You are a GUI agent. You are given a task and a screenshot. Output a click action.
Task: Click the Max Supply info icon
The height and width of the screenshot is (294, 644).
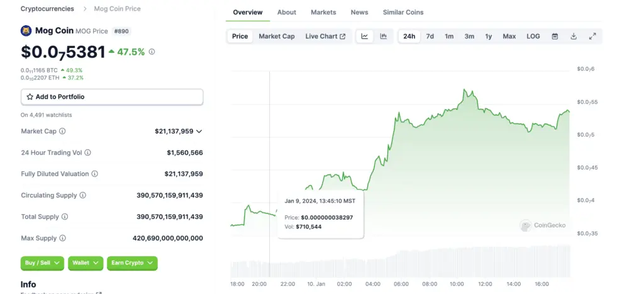pos(62,238)
